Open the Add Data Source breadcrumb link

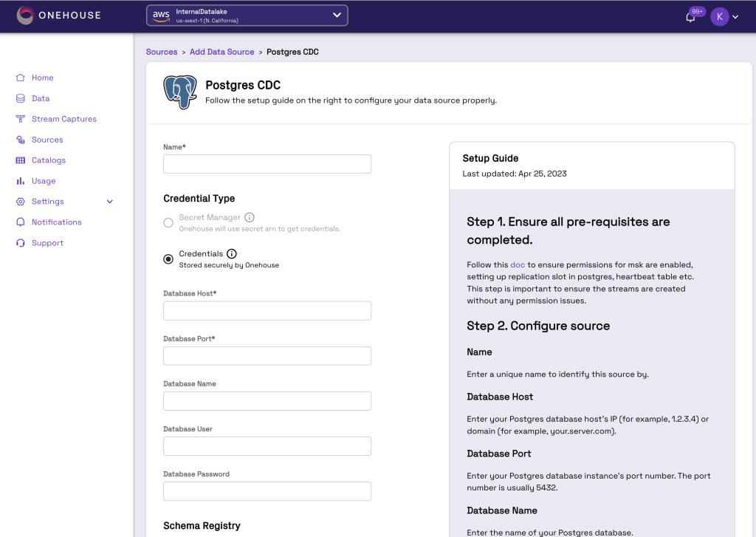221,52
